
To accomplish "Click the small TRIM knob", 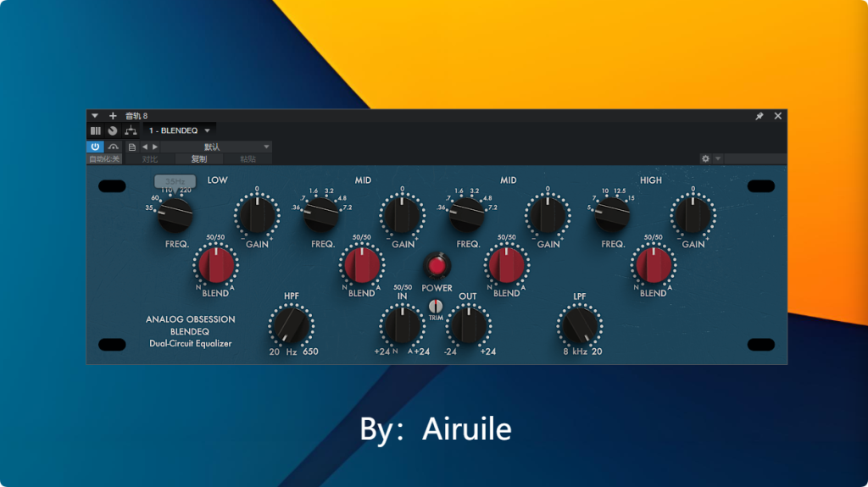I will pyautogui.click(x=436, y=307).
